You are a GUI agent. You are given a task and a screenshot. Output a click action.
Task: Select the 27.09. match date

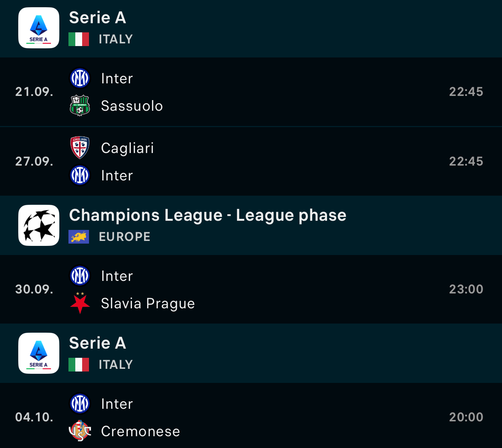click(34, 161)
